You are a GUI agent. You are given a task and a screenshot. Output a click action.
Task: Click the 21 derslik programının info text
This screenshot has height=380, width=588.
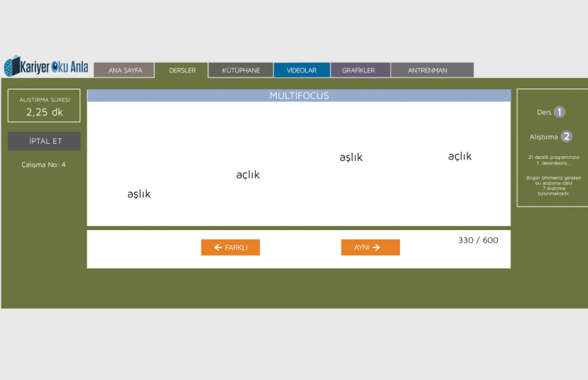coord(551,160)
